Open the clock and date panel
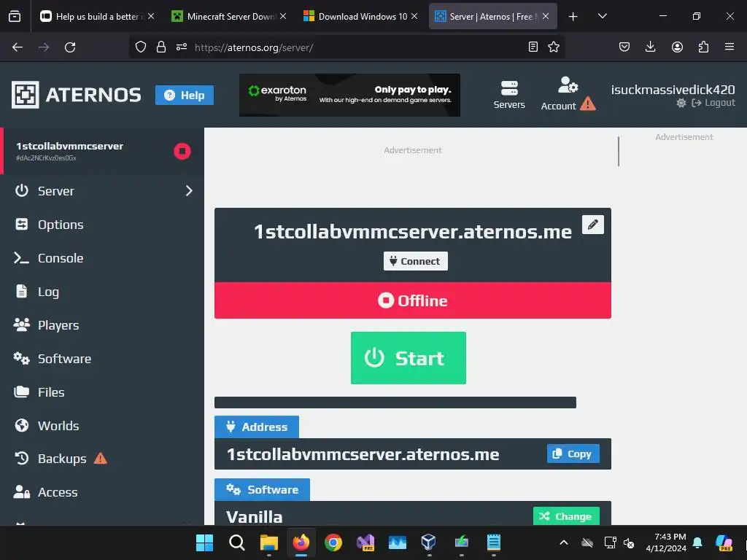 point(666,542)
